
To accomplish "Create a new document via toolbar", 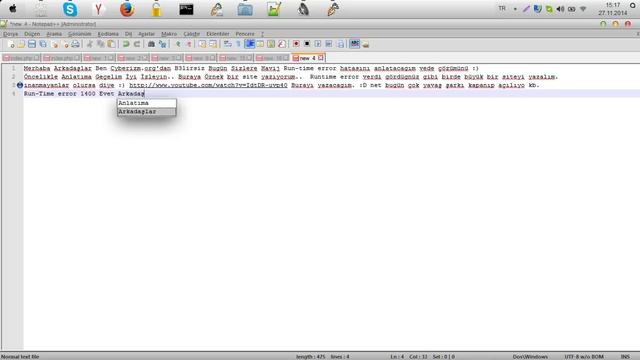I will pyautogui.click(x=11, y=44).
